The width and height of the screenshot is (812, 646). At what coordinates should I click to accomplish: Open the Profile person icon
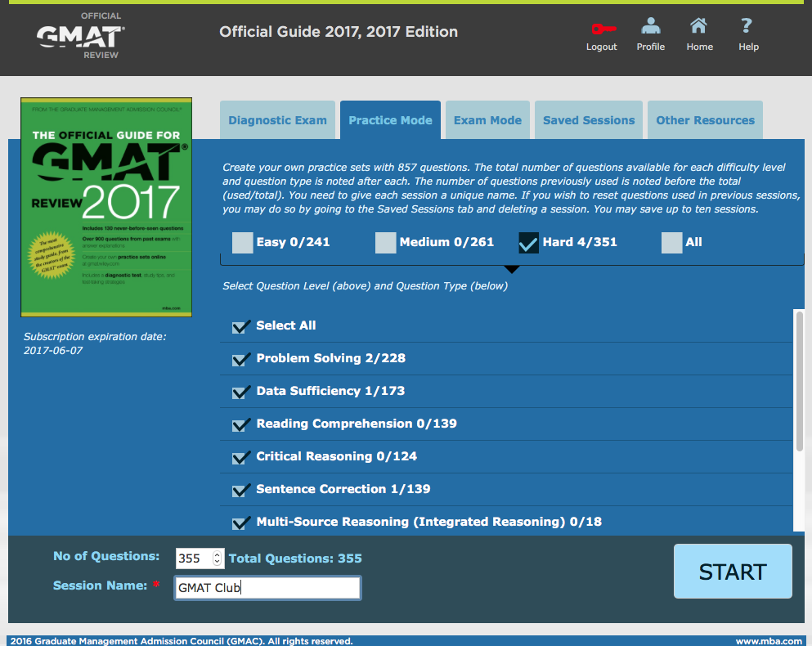click(650, 25)
